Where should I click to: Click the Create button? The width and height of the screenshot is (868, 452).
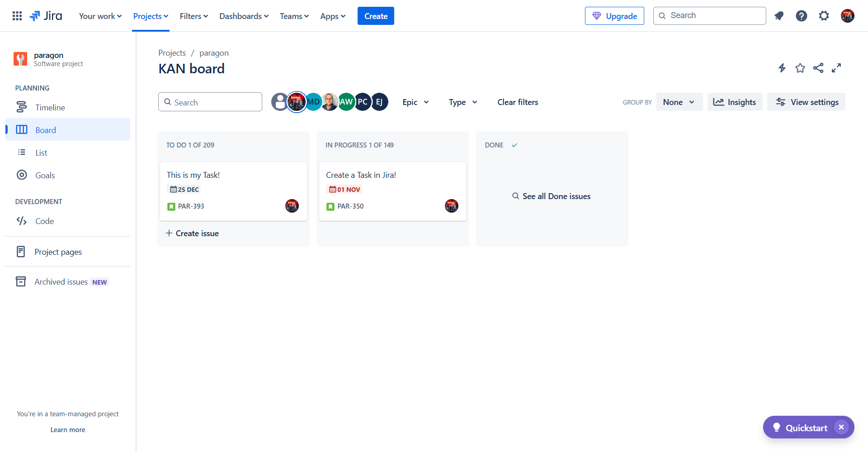click(x=376, y=16)
